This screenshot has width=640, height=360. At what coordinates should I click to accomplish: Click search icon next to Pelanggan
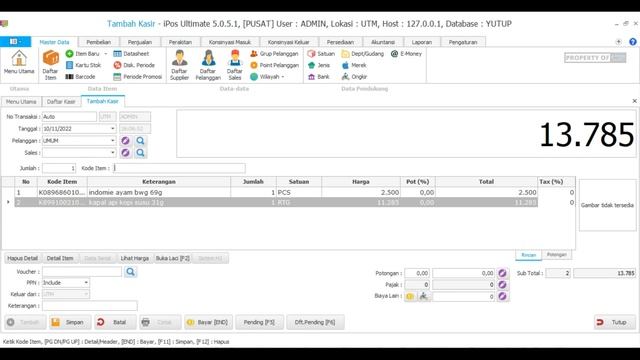tap(140, 140)
